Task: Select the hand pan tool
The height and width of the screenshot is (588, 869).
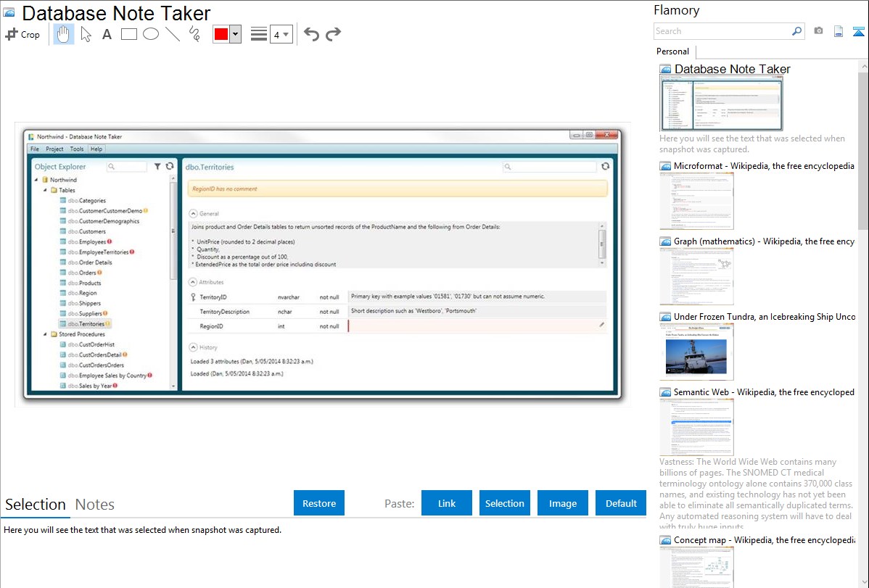Action: tap(63, 34)
